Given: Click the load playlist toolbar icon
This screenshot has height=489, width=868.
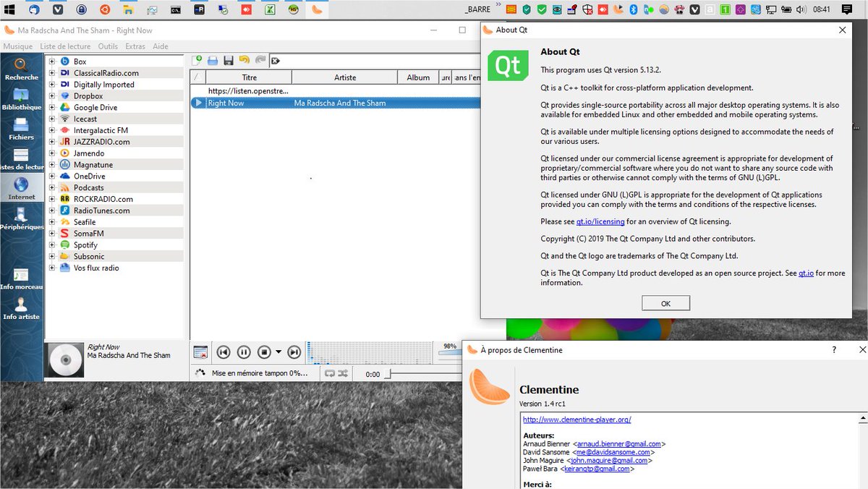Looking at the screenshot, I should pos(213,60).
